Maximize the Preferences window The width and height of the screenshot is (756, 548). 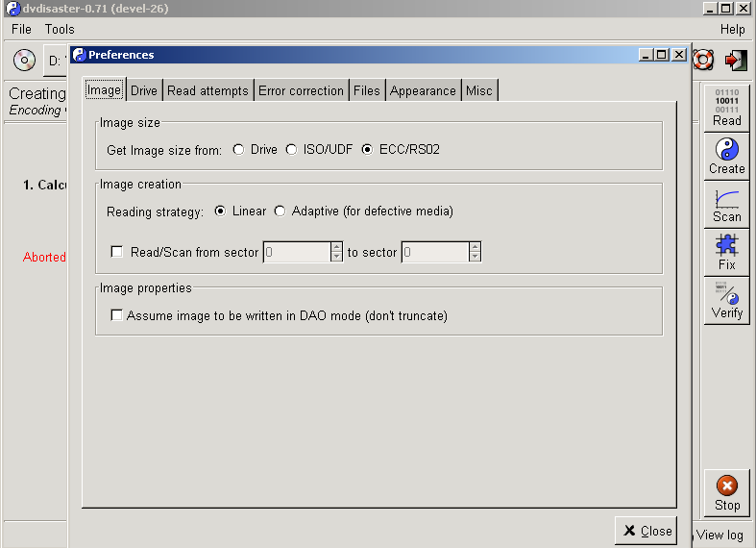(x=662, y=55)
